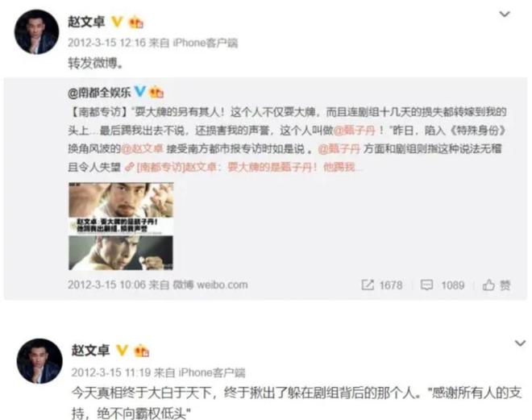
Task: Open the second post's 赵文卓 avatar
Action: coord(39,361)
